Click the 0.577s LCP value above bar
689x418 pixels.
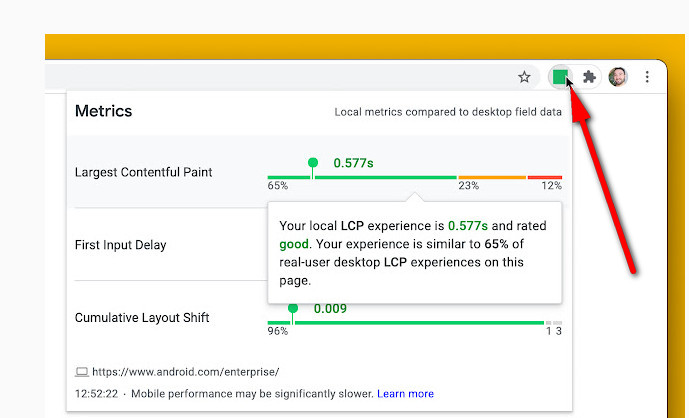click(353, 162)
